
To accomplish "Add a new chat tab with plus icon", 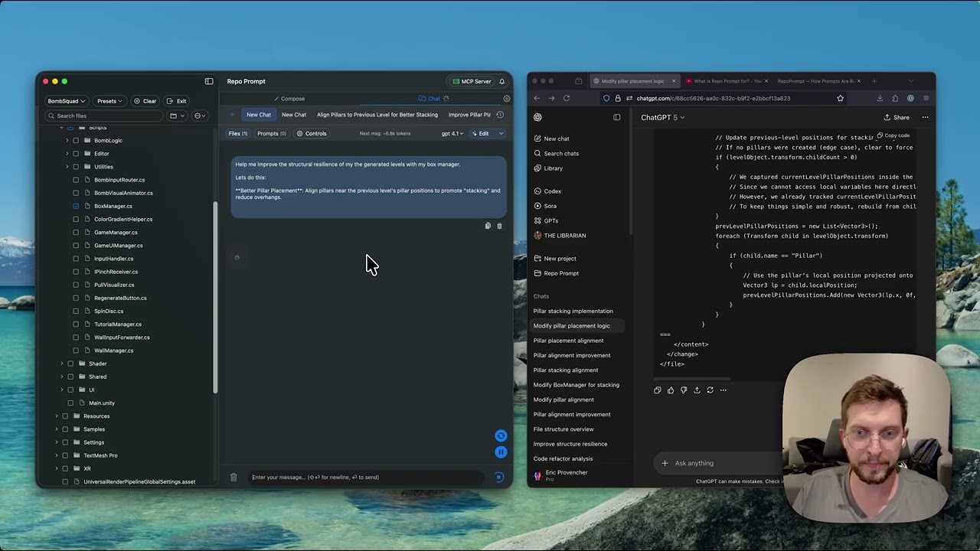I will coord(232,115).
